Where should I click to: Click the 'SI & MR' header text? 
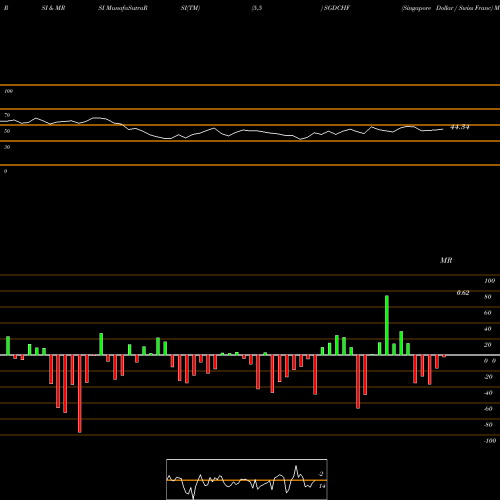coord(53,8)
